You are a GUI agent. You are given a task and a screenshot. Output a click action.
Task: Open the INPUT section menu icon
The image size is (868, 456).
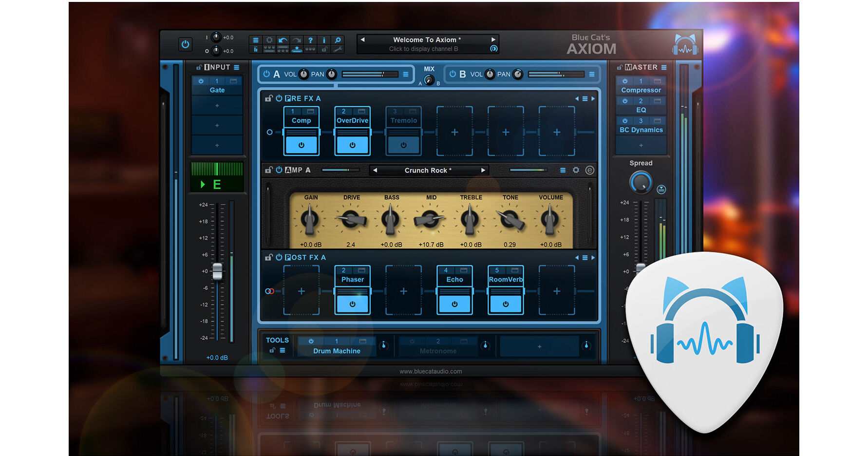(236, 67)
